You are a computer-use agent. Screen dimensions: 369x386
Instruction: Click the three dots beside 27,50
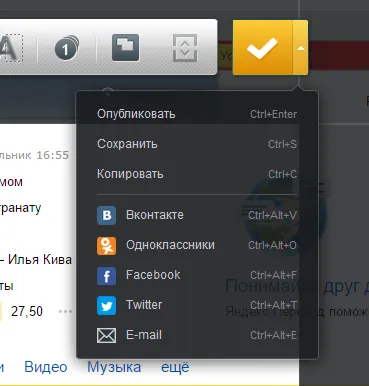click(66, 312)
